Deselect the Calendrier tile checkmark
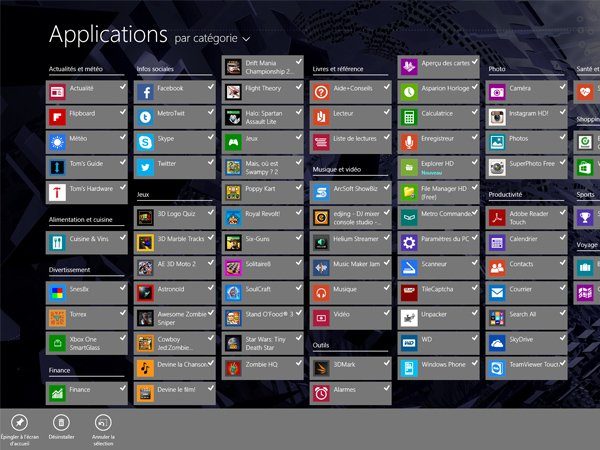This screenshot has height=450, width=600. 563,238
